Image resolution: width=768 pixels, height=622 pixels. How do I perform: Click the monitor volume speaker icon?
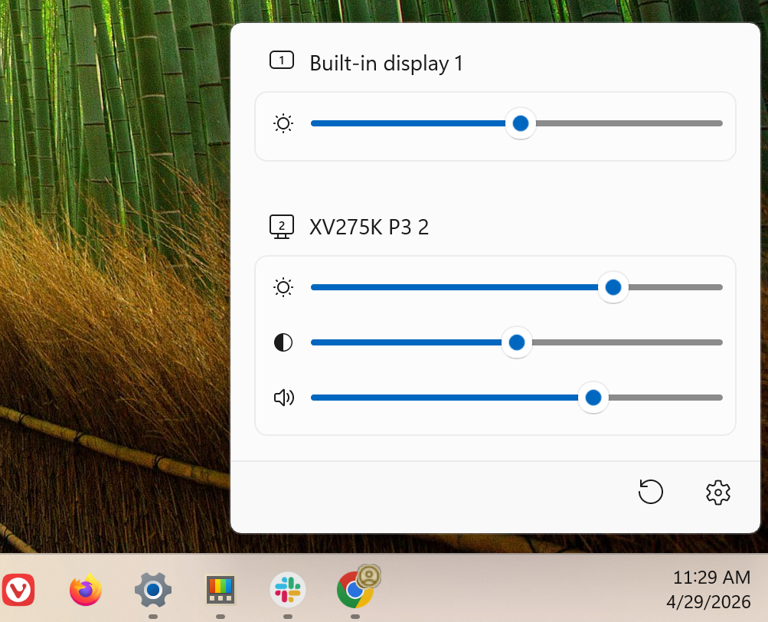[284, 398]
